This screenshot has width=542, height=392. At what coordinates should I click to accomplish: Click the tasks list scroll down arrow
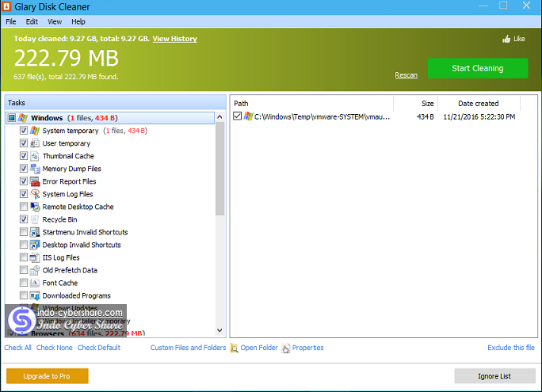[x=219, y=330]
